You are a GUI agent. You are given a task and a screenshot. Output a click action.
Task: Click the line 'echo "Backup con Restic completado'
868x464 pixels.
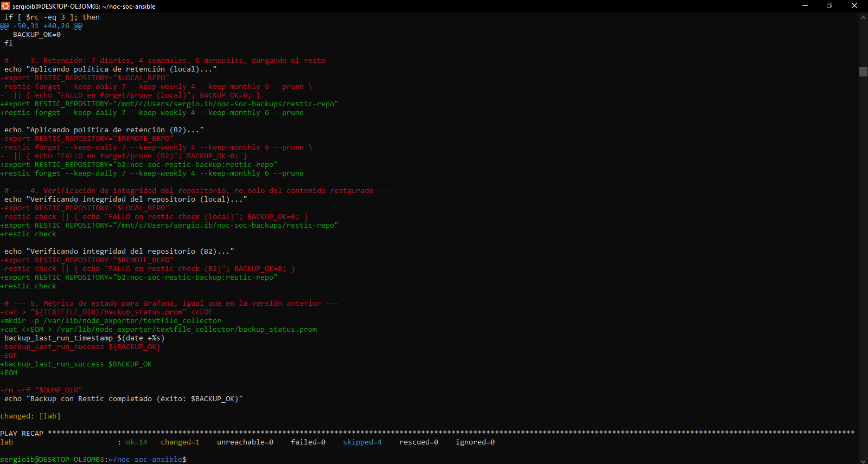[124, 399]
